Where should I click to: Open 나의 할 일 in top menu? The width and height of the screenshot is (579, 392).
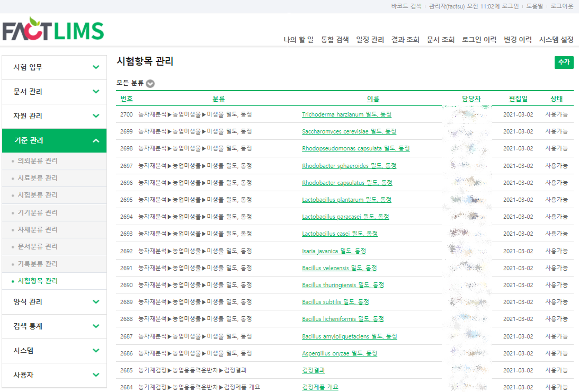coord(298,40)
